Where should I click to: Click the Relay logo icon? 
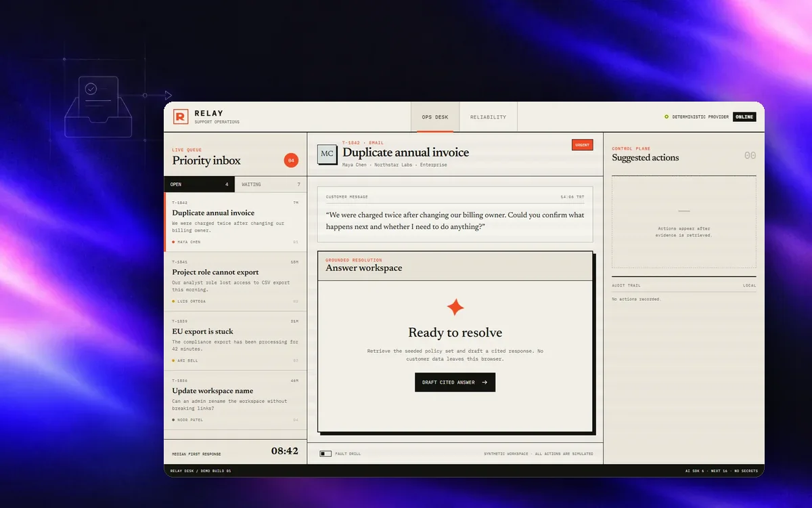(x=180, y=117)
